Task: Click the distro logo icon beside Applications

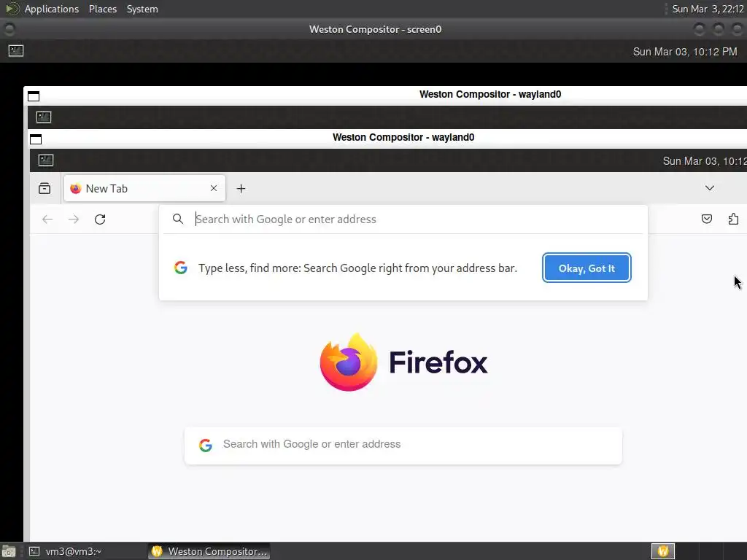Action: point(12,9)
